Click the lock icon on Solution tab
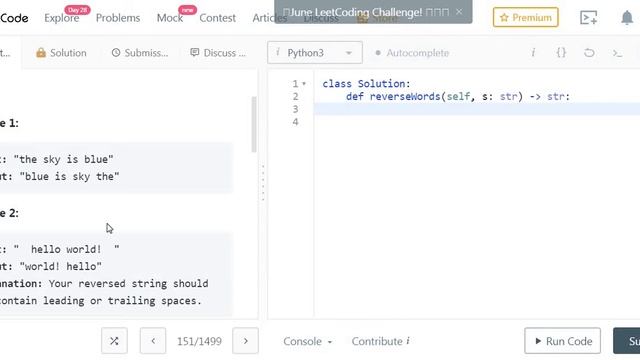640x360 pixels. click(x=41, y=52)
